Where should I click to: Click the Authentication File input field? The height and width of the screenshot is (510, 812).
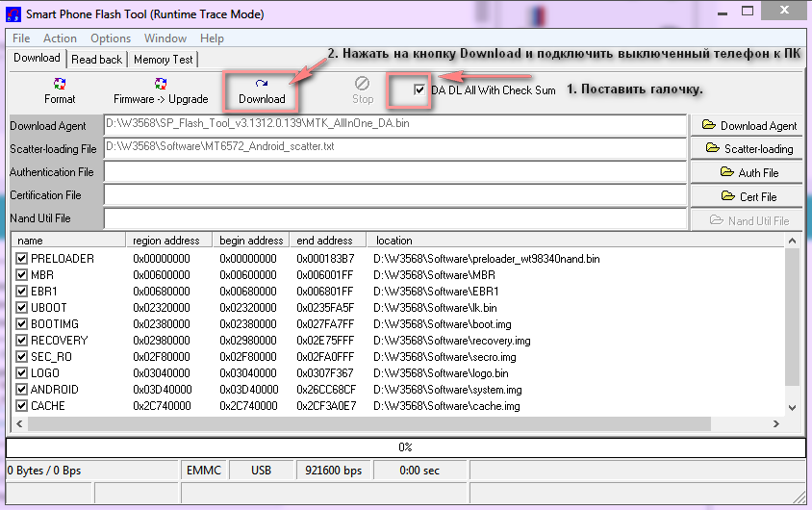394,172
